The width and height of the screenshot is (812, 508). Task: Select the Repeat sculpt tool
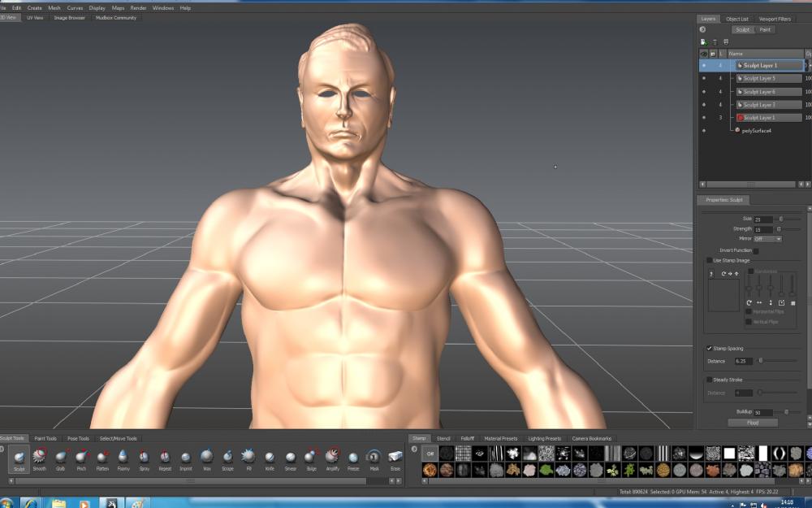165,459
